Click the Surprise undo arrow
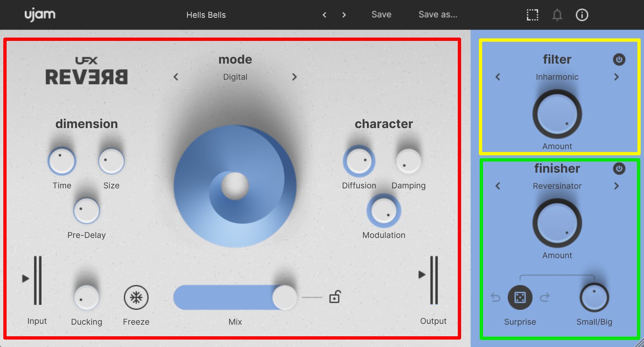 click(495, 297)
